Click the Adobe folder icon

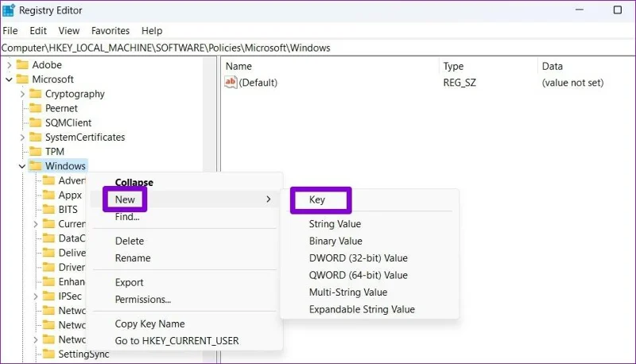22,65
